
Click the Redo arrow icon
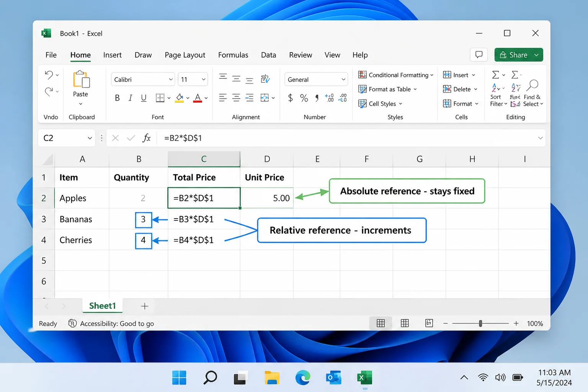(x=49, y=91)
